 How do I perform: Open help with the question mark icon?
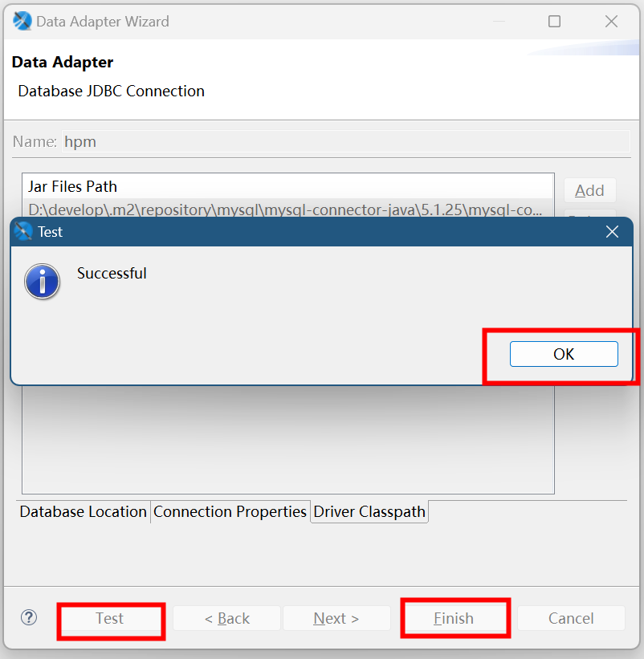coord(29,617)
